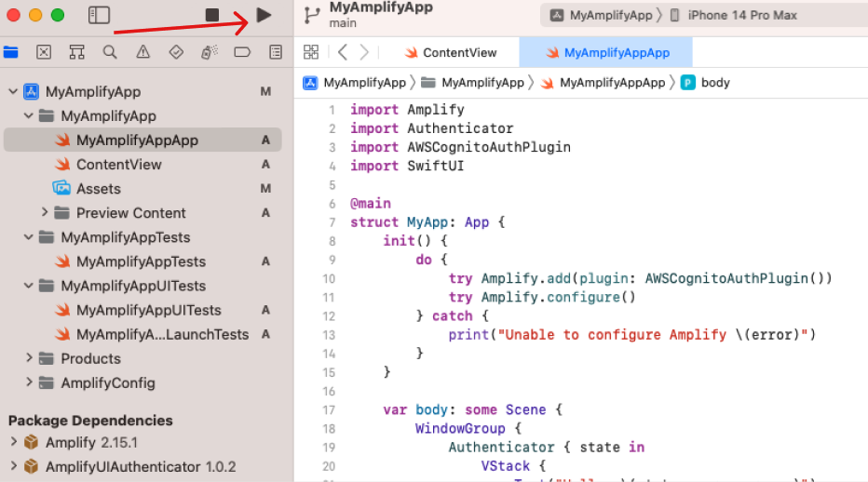868x482 pixels.
Task: Click the MyAmplifyApp folder breadcrumb
Action: pyautogui.click(x=472, y=83)
